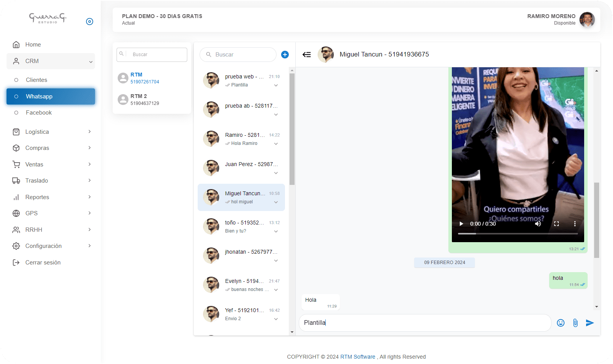The width and height of the screenshot is (613, 364).
Task: Expand the RRHH menu
Action: pos(51,230)
